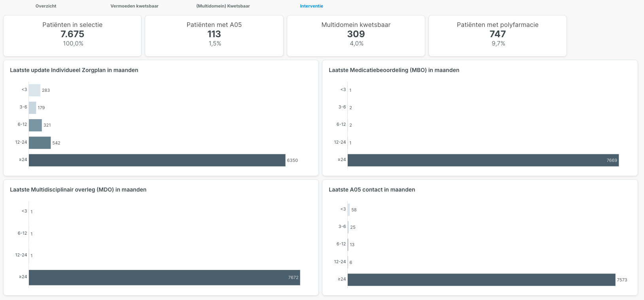This screenshot has height=300, width=644.
Task: Click the <3 bar in A05 contact chart
Action: pyautogui.click(x=349, y=210)
